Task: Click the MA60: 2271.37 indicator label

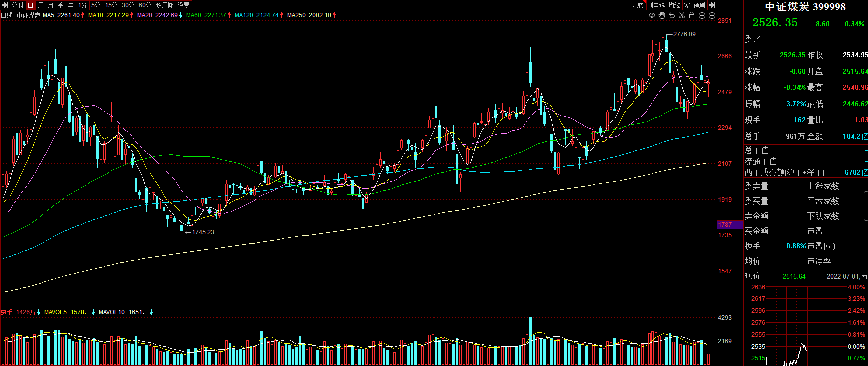Action: pyautogui.click(x=206, y=15)
